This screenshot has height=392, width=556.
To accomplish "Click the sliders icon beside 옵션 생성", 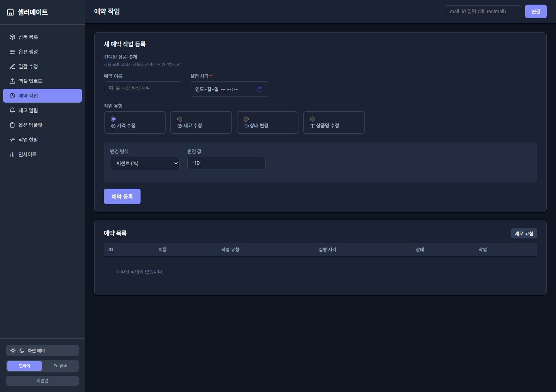I will tap(12, 52).
